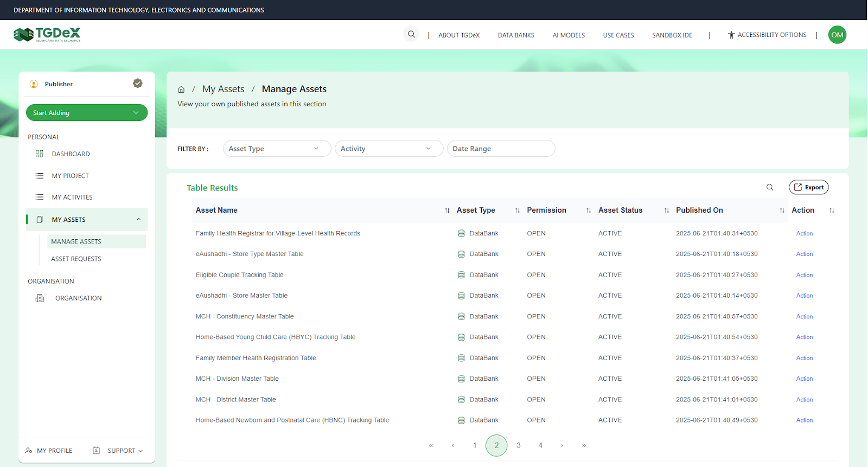Click the Publisher verified badge icon

pyautogui.click(x=138, y=84)
